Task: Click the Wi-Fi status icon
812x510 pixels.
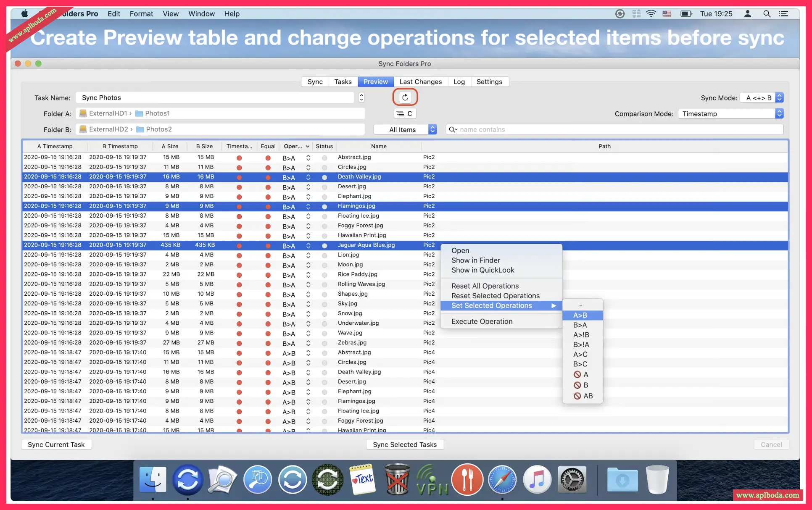Action: [651, 13]
